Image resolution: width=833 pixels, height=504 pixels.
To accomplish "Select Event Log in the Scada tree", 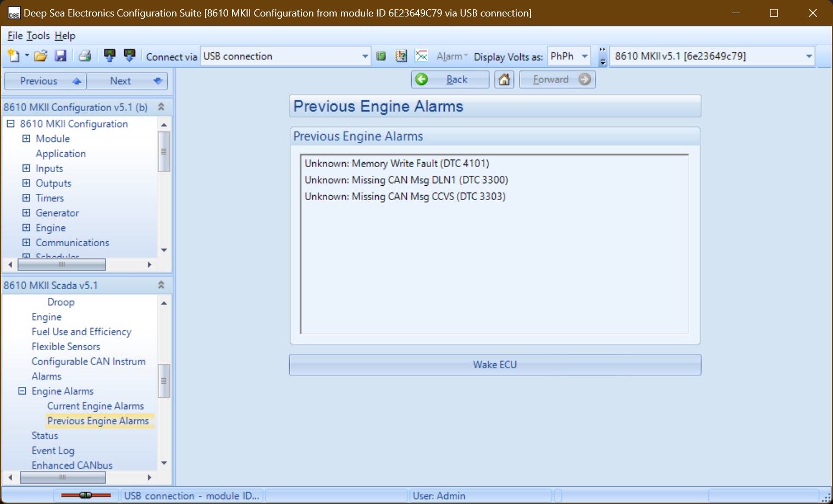I will (x=53, y=450).
